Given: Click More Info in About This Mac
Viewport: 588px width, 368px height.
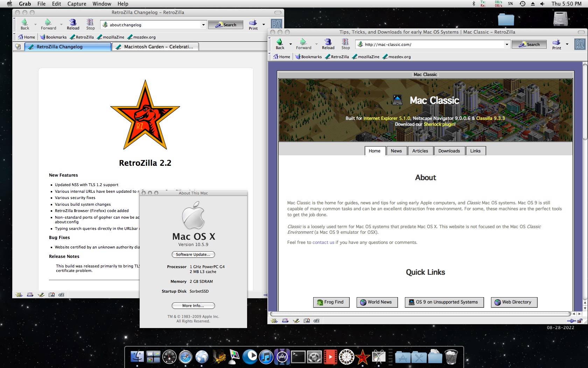Looking at the screenshot, I should pos(193,306).
